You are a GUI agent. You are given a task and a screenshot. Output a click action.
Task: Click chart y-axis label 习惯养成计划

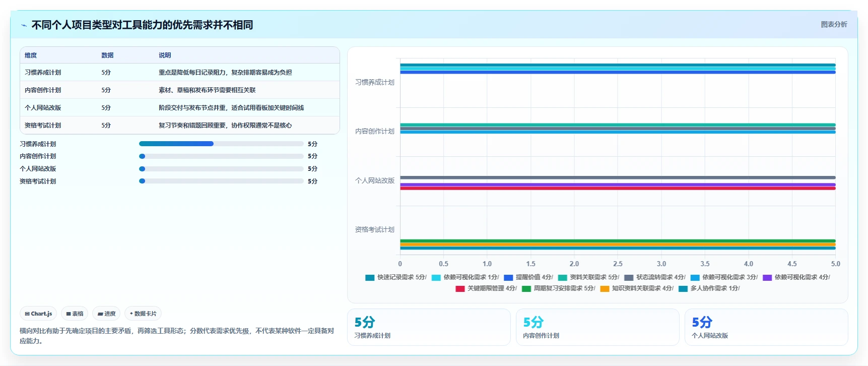click(375, 82)
